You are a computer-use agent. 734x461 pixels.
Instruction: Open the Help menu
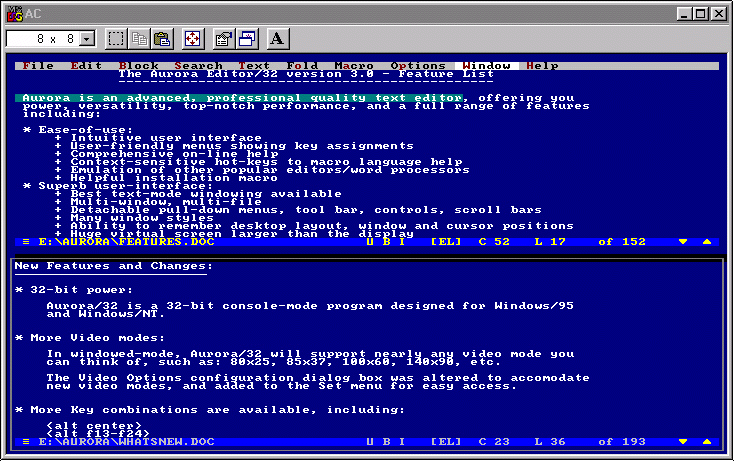click(x=542, y=66)
